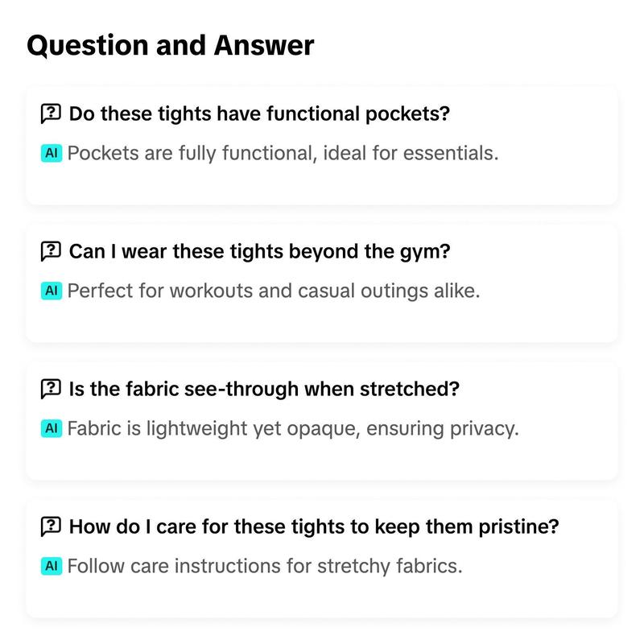The image size is (644, 644).
Task: Open 'Is the fabric see-through when stretched?' question
Action: pos(264,389)
